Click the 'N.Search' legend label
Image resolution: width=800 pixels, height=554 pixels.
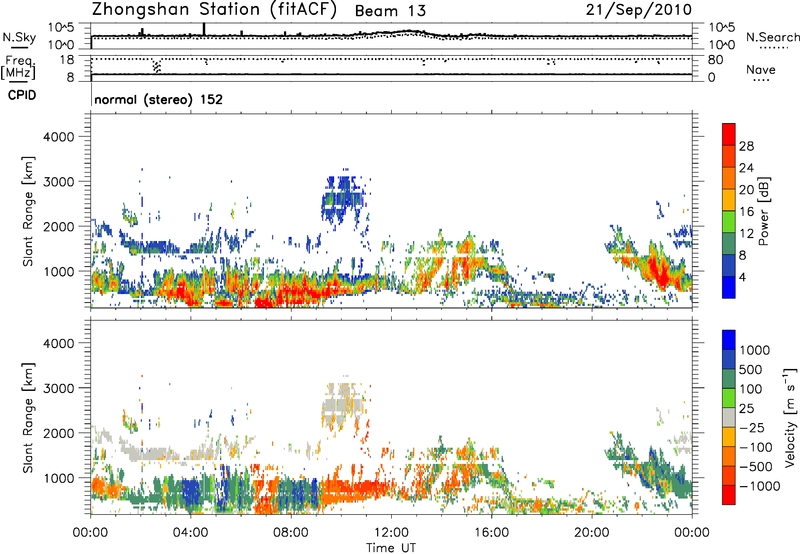coord(773,37)
